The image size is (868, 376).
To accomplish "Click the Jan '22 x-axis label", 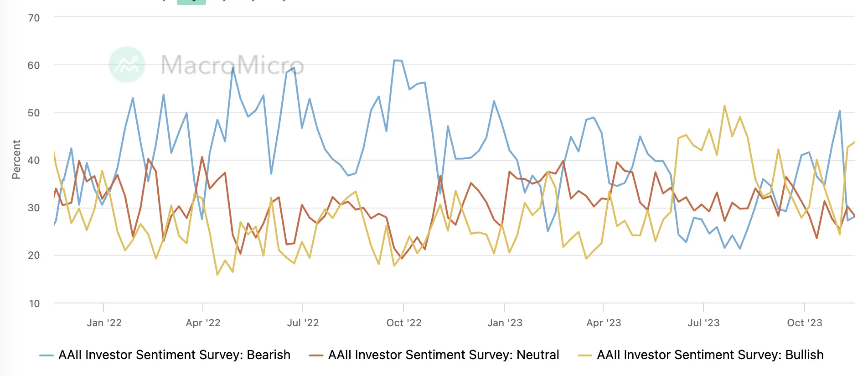I will [x=104, y=323].
